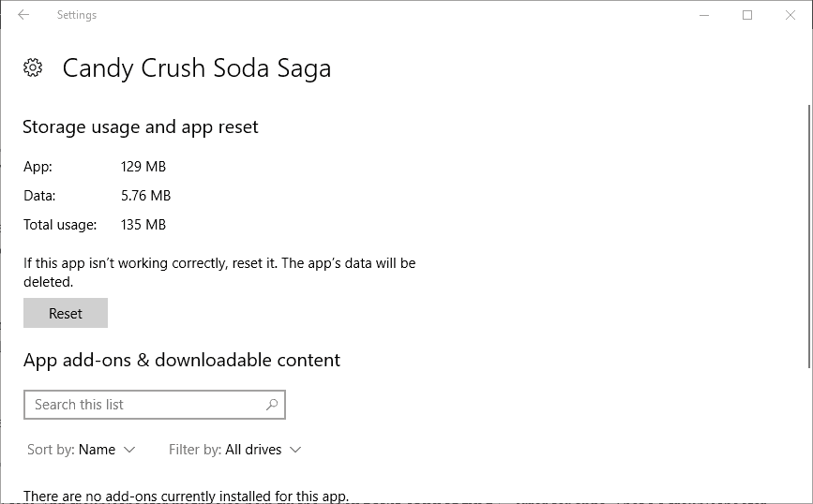Go back using the arrow icon
813x504 pixels.
click(23, 14)
